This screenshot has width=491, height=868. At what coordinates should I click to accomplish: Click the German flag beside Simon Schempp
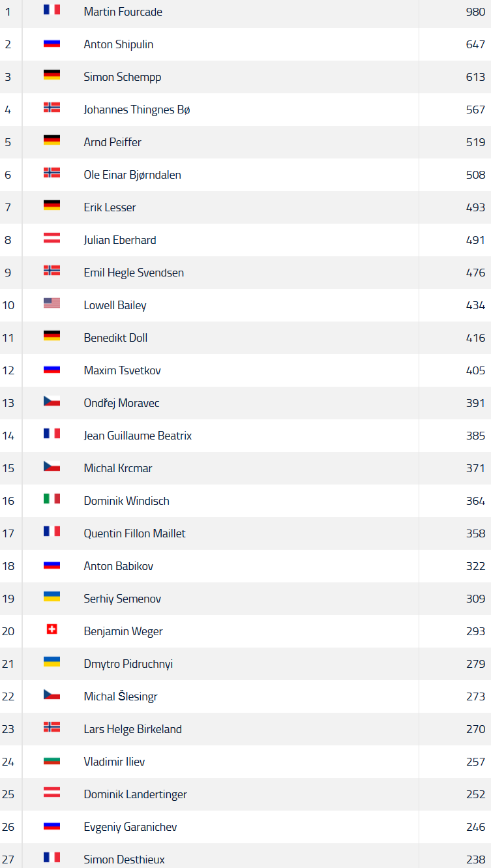point(52,75)
